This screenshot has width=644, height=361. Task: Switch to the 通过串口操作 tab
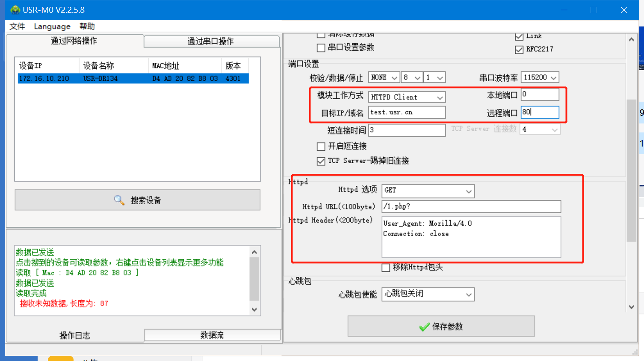coord(211,41)
